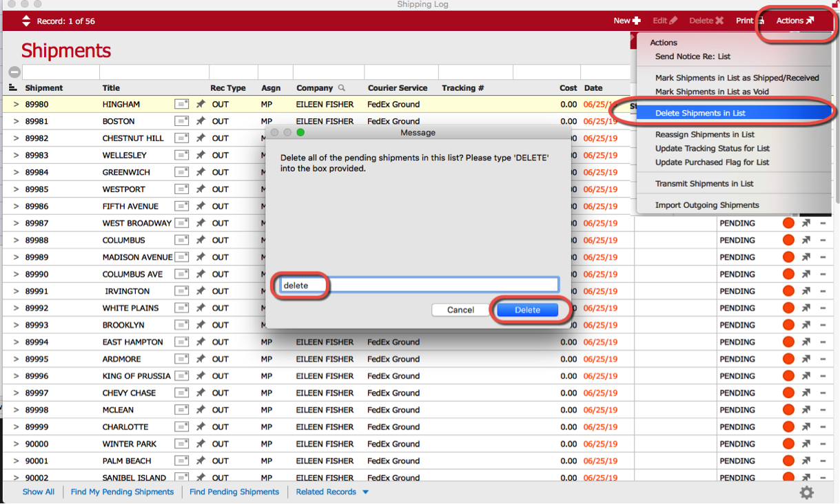This screenshot has width=840, height=504.
Task: Click pin icon in PALM BEACH row
Action: tap(201, 461)
